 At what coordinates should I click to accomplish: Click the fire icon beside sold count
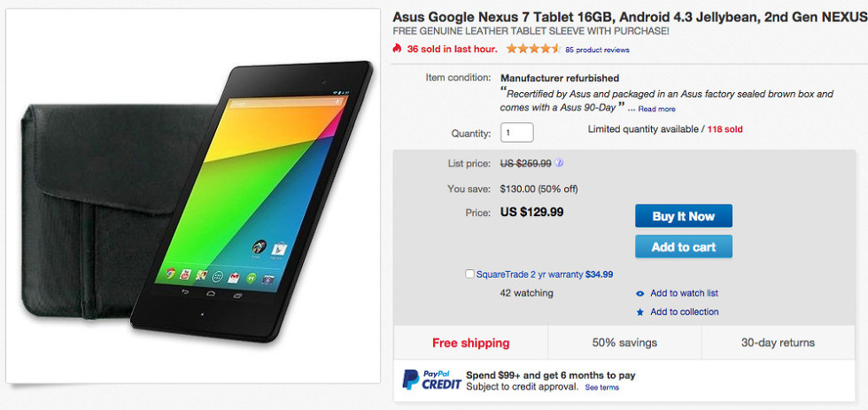tap(398, 49)
